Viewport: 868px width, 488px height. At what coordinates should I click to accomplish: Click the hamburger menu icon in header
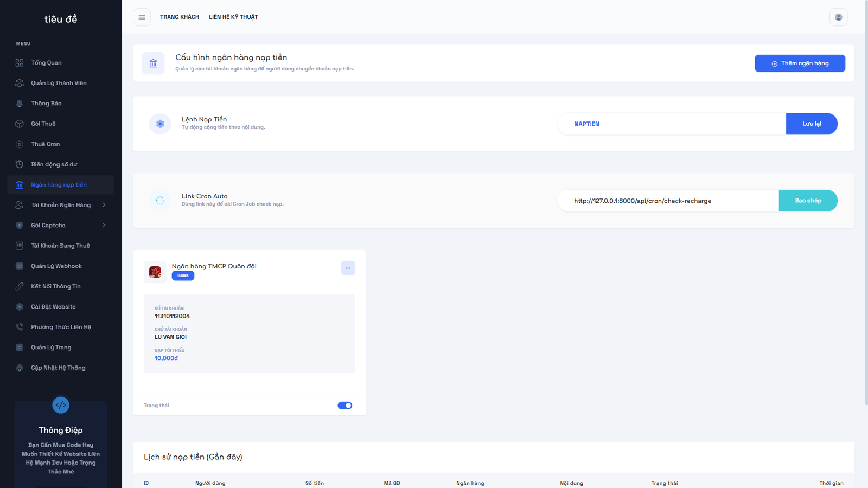[142, 17]
